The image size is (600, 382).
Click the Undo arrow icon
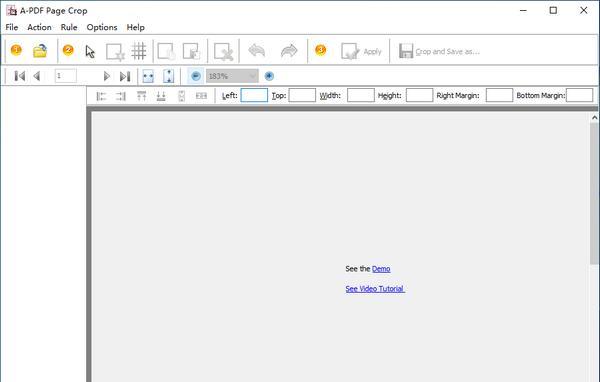click(257, 51)
